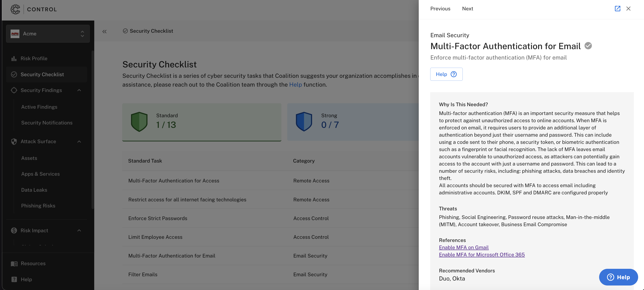Image resolution: width=644 pixels, height=290 pixels.
Task: Collapse the Risk Impact section
Action: pos(79,230)
